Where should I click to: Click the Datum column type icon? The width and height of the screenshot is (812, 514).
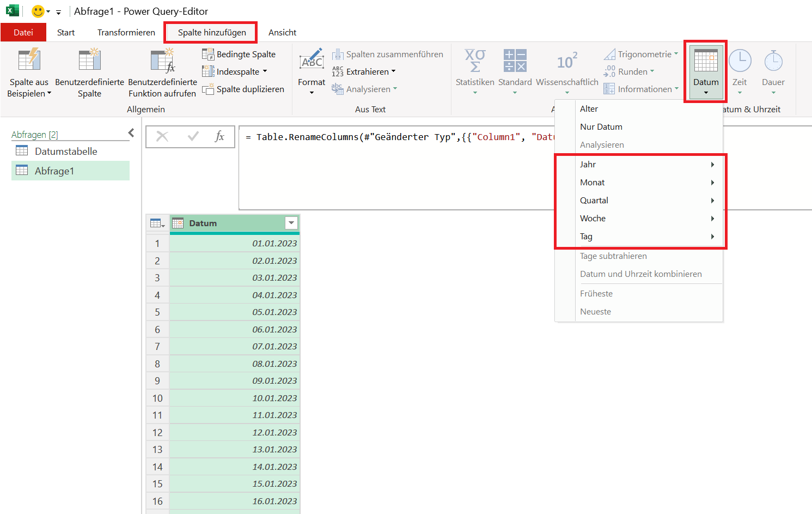pos(178,223)
